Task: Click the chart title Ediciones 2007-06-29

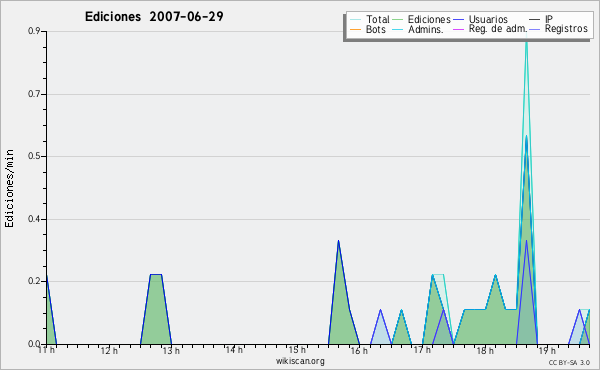Action: (x=154, y=16)
